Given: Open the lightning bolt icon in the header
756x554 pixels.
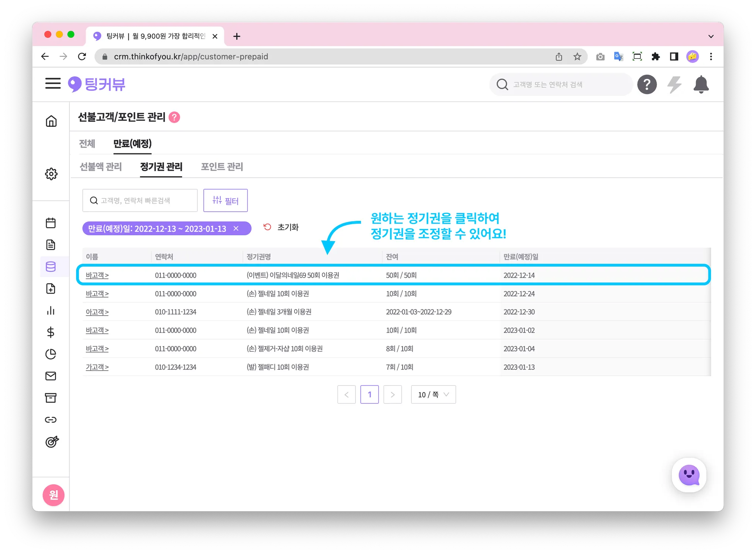Looking at the screenshot, I should [x=674, y=84].
